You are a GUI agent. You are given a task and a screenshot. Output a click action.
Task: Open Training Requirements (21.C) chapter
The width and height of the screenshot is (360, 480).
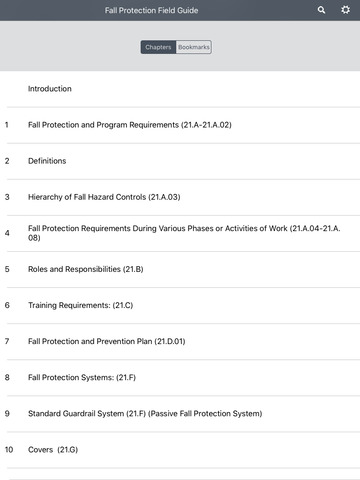pyautogui.click(x=180, y=305)
